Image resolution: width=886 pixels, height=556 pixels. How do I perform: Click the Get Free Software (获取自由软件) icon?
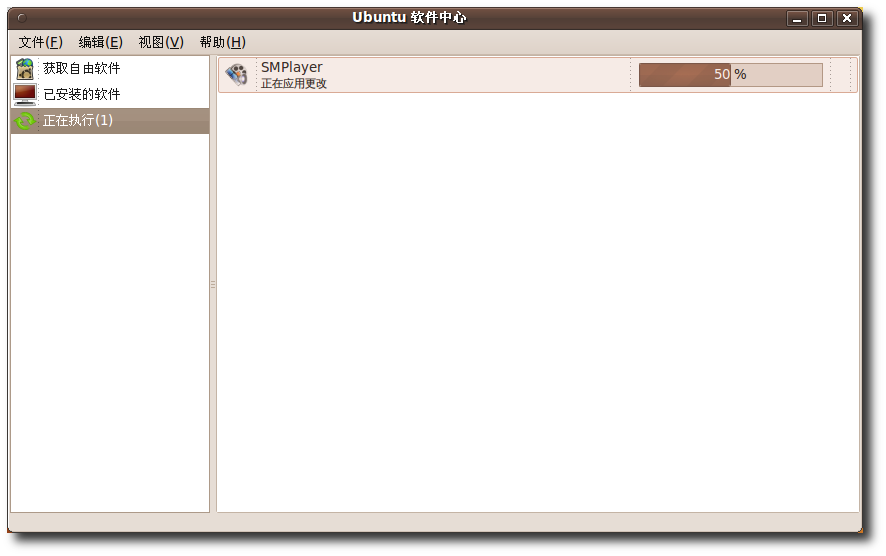(x=24, y=68)
